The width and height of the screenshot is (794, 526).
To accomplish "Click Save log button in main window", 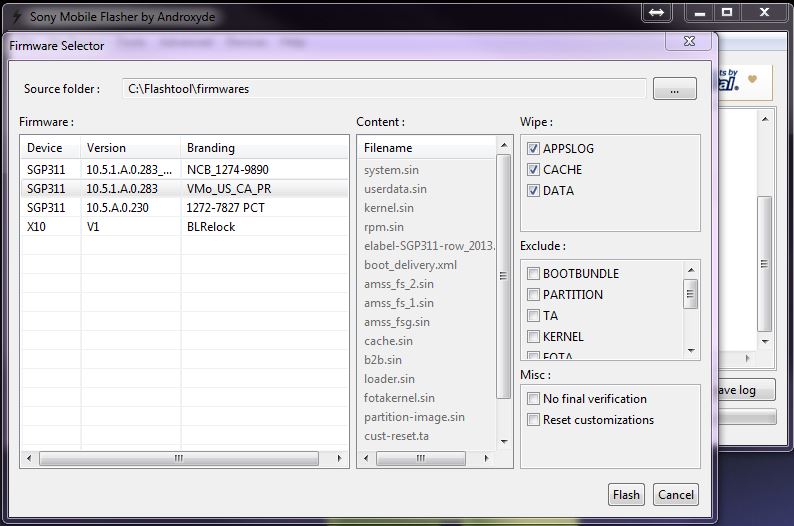I will pos(746,390).
